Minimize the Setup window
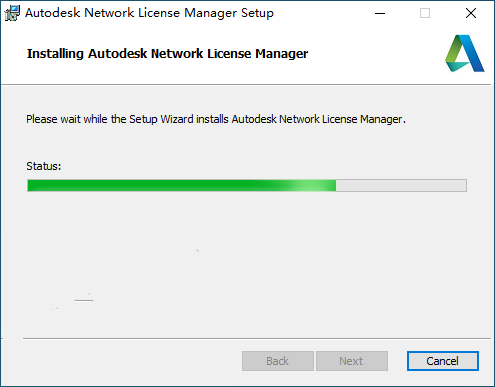495x387 pixels. tap(380, 13)
